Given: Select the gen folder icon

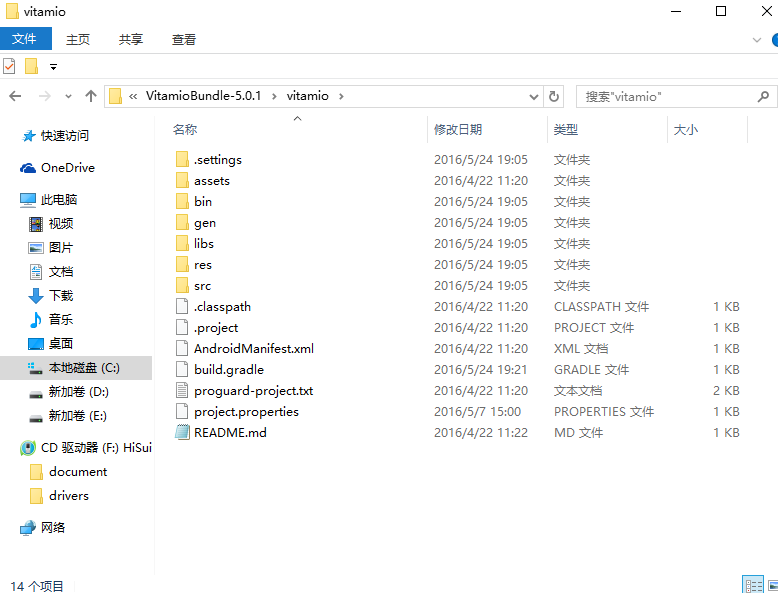Looking at the screenshot, I should (182, 222).
